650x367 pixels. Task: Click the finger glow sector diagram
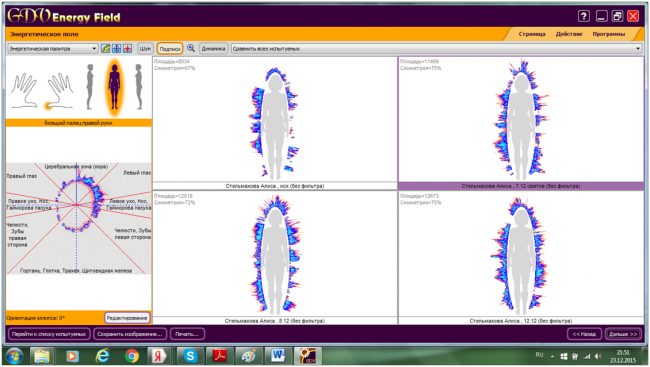[78, 218]
